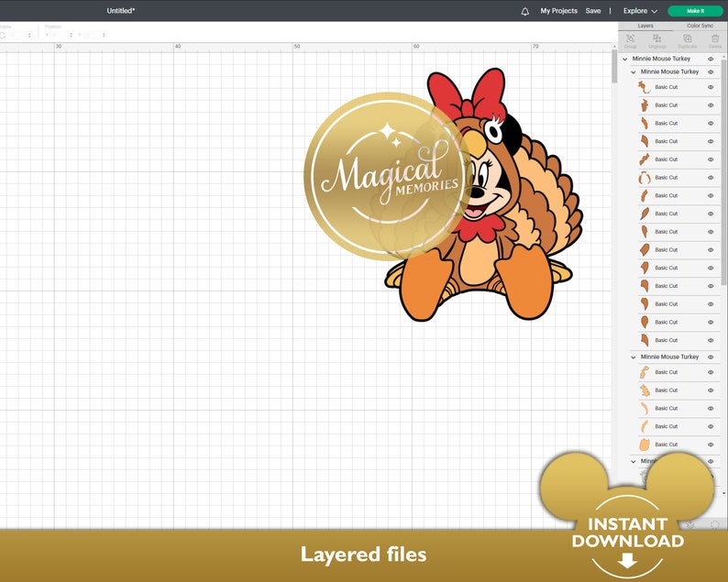Click the Duplicate icon in Layers panel
The image size is (728, 582).
(x=687, y=40)
